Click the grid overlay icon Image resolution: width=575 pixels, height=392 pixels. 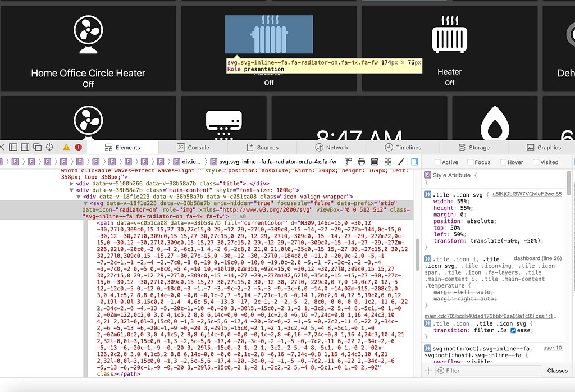(x=387, y=162)
